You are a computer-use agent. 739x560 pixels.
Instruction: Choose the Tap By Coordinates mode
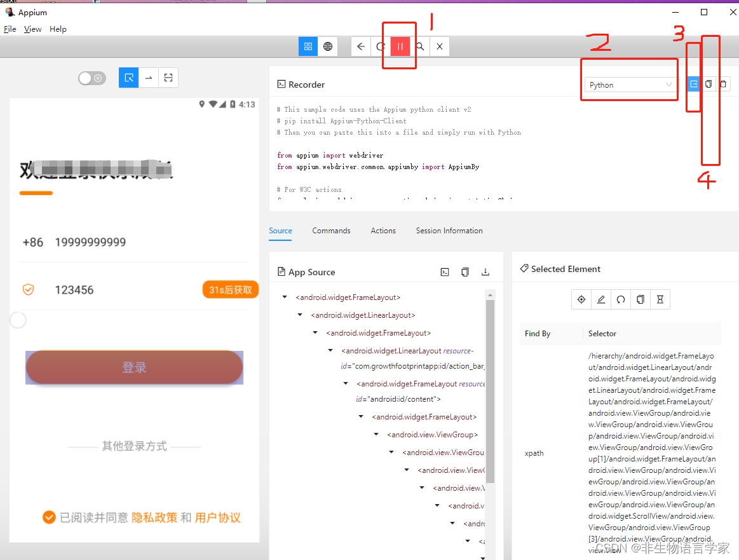(168, 78)
